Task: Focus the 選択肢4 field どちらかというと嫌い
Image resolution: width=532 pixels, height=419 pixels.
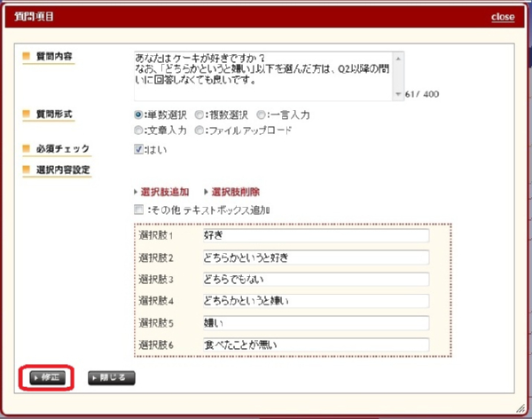Action: (x=314, y=301)
